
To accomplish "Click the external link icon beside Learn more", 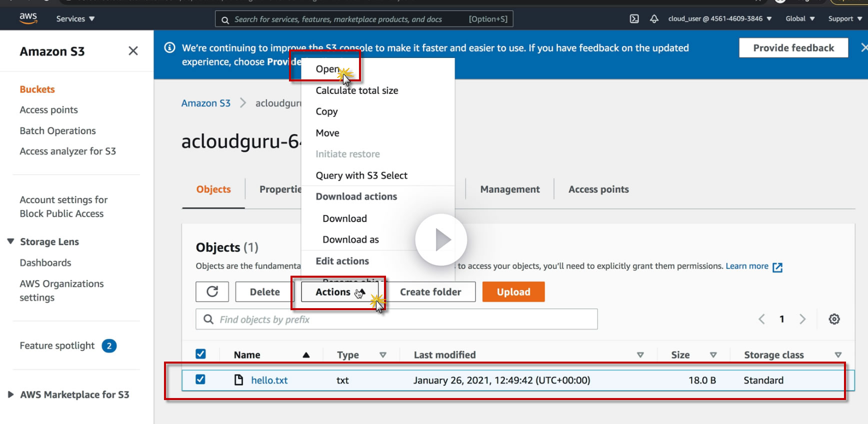I will coord(777,267).
